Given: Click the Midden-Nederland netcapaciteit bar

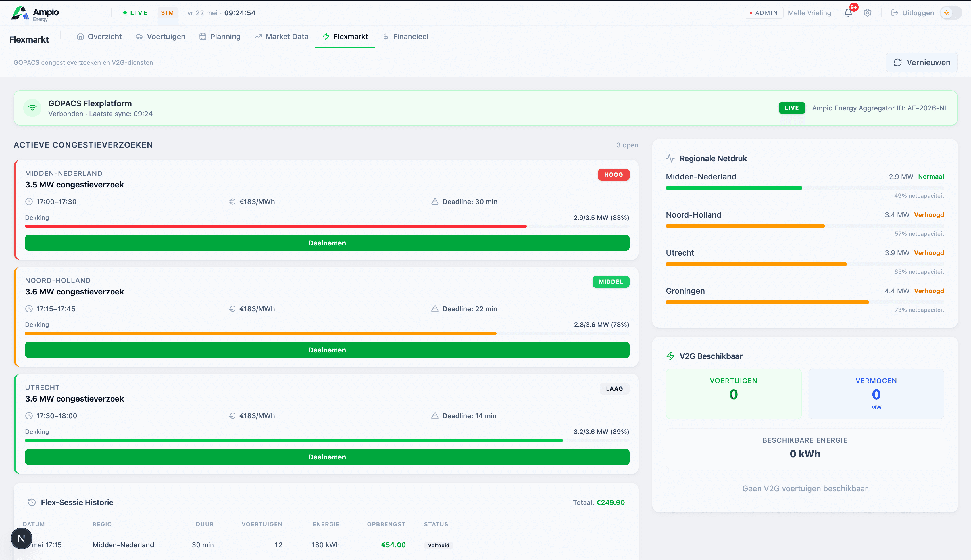Looking at the screenshot, I should [805, 188].
